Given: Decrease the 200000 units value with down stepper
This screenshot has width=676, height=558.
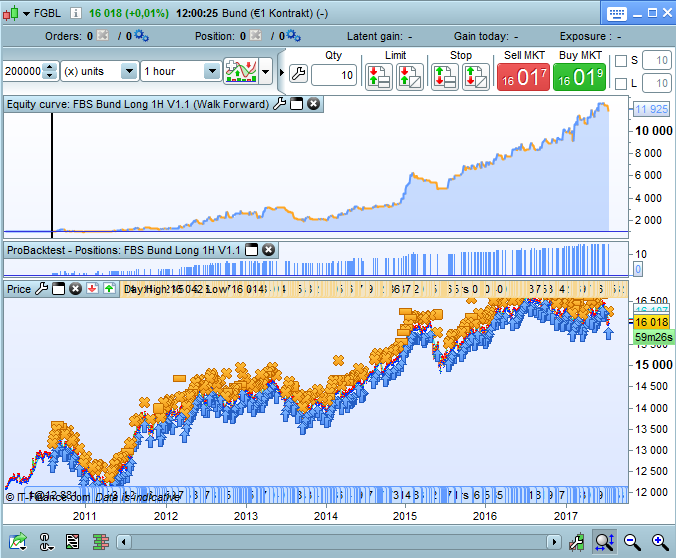Looking at the screenshot, I should click(50, 76).
